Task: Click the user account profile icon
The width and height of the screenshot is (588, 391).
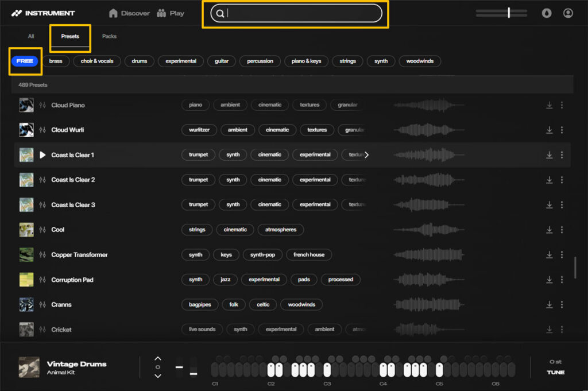Action: point(568,13)
